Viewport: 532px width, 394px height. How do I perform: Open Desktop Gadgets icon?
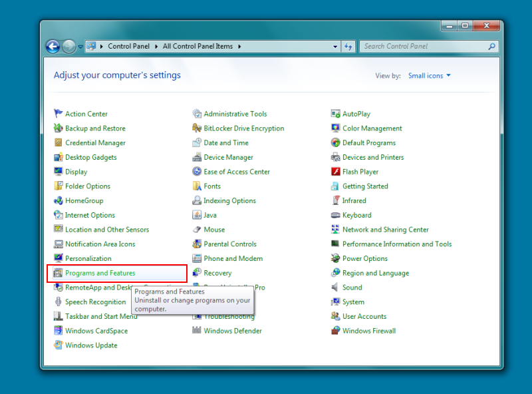coord(59,157)
